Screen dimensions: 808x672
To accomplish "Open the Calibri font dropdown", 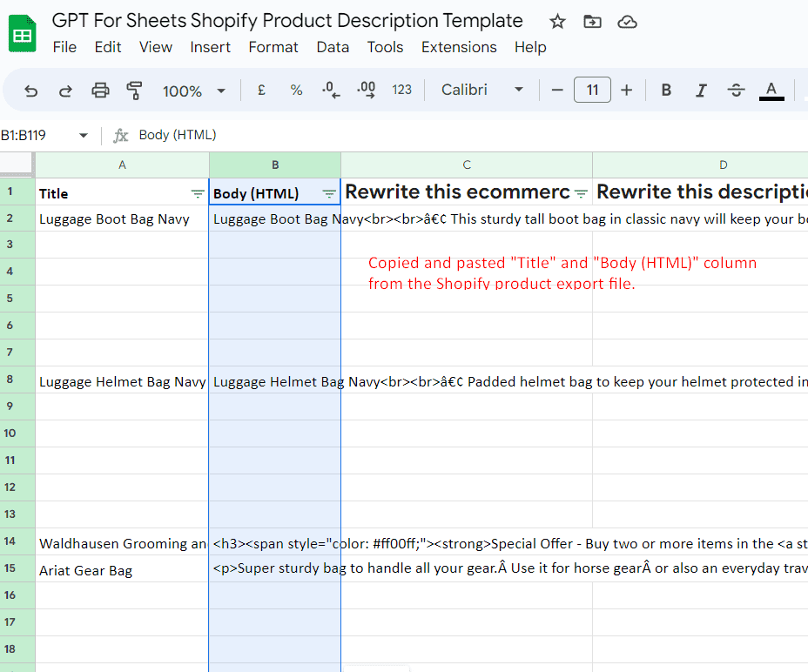I will pyautogui.click(x=482, y=91).
